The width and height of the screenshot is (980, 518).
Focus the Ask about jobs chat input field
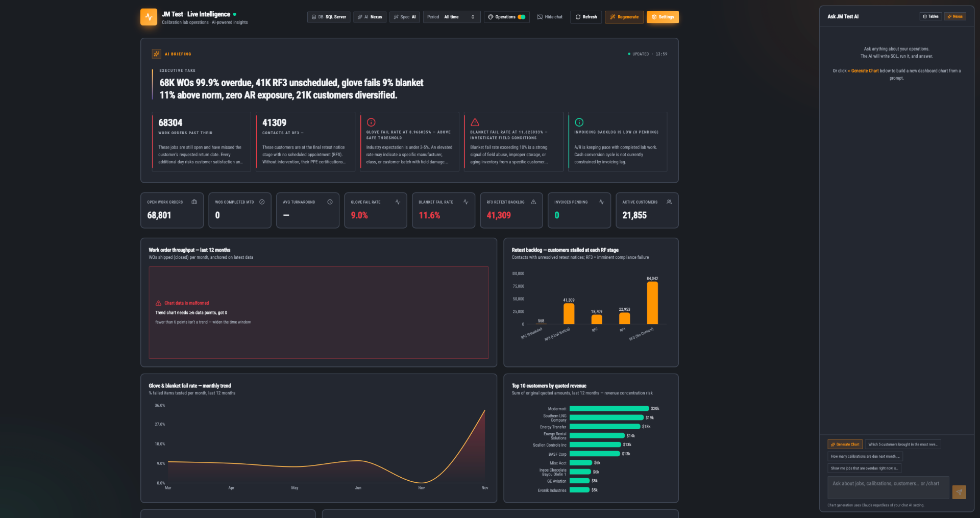(x=888, y=487)
